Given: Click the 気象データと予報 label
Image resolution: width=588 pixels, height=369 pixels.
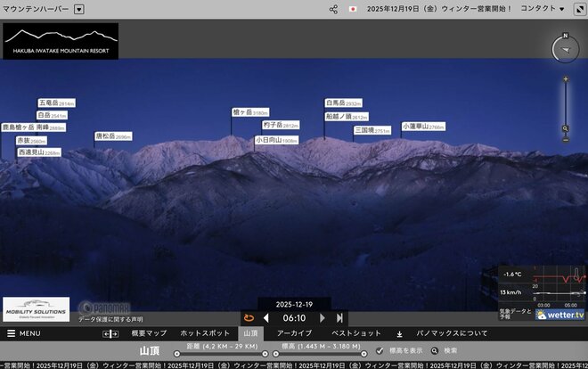Looking at the screenshot, I should 515,314.
